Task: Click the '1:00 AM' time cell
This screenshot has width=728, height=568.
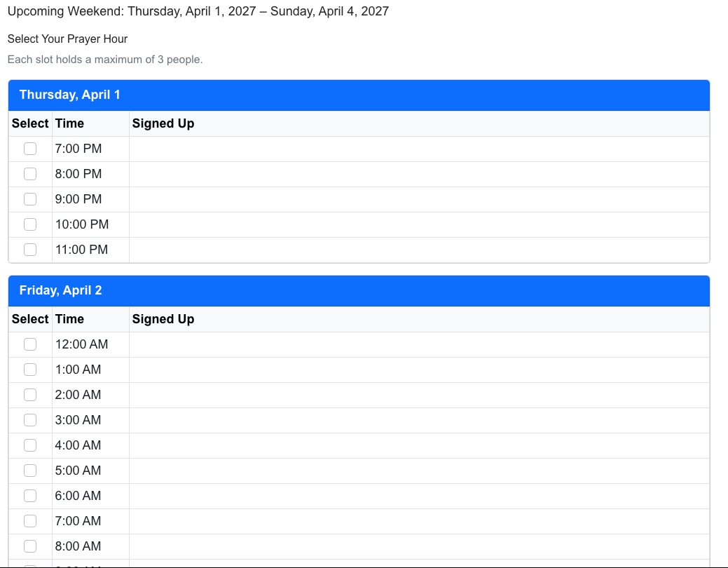Action: click(x=90, y=370)
